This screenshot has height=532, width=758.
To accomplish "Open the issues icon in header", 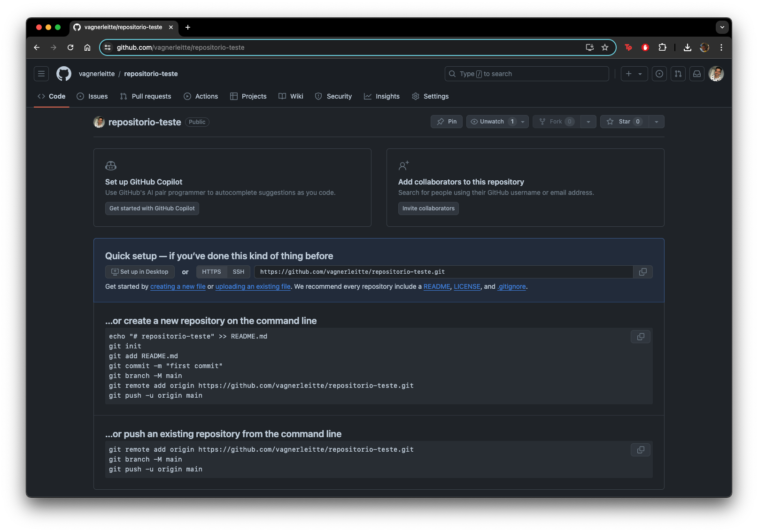I will 659,74.
